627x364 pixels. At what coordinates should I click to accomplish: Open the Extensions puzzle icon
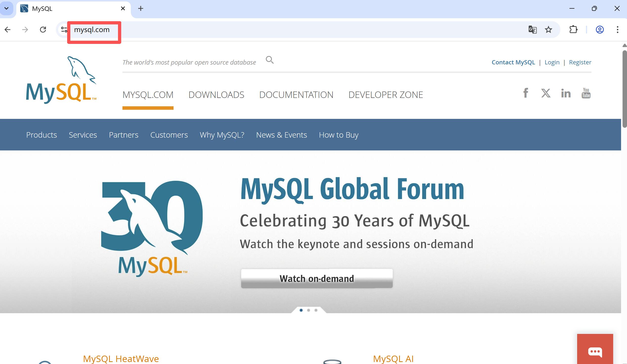(x=573, y=30)
